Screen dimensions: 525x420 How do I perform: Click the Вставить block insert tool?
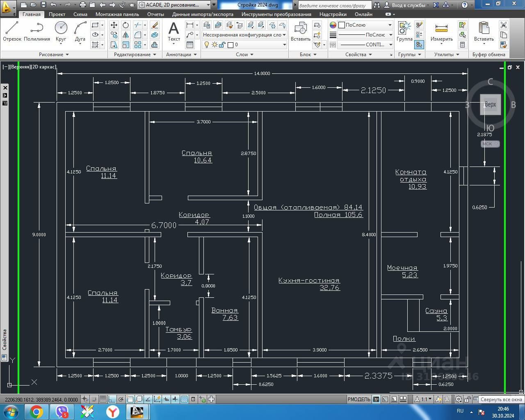[x=300, y=32]
